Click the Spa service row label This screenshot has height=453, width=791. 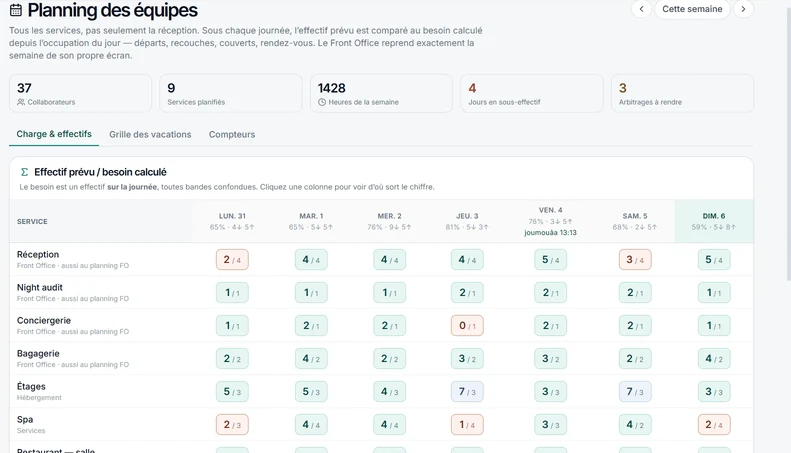click(x=25, y=420)
